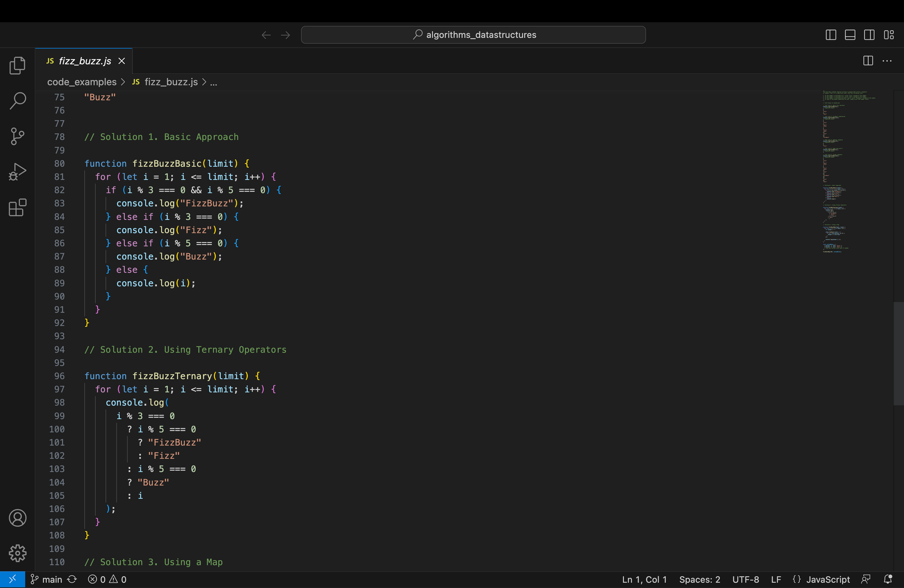Screen dimensions: 904x588
Task: Click the Go Back navigation arrow
Action: (266, 34)
